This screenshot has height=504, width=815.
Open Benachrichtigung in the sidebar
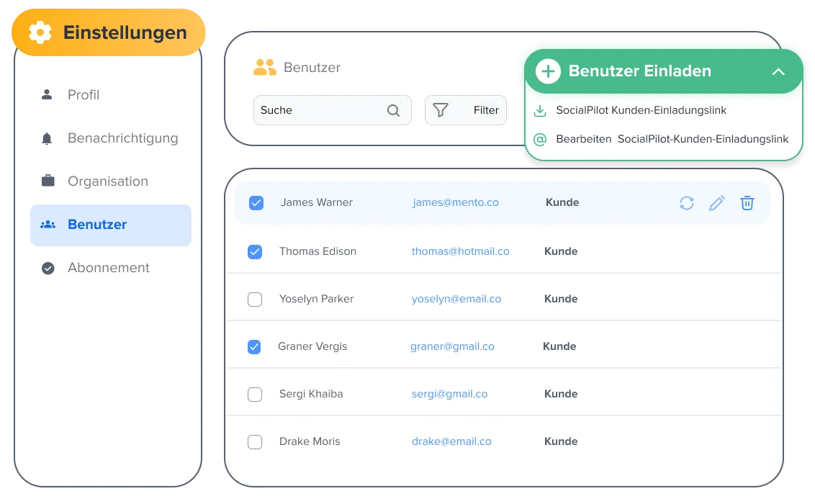[122, 138]
